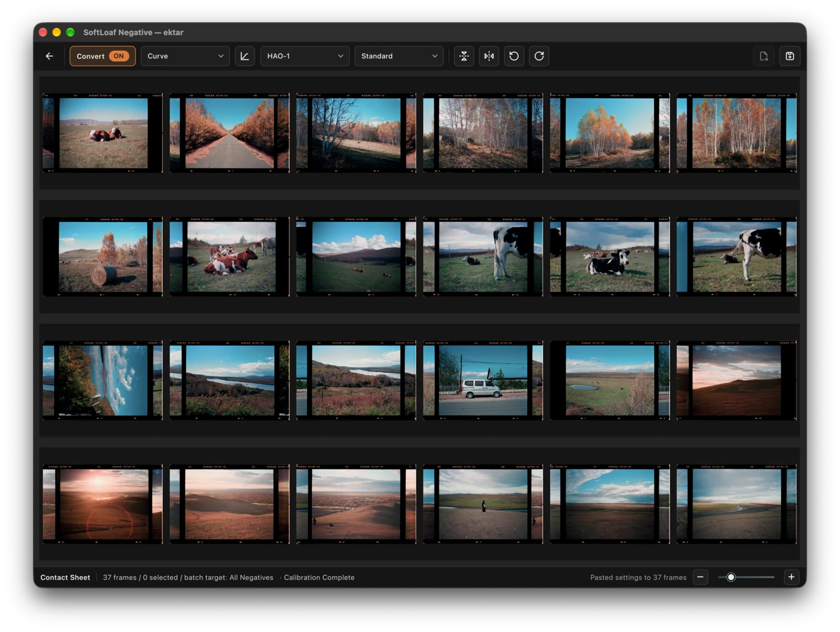Click the export file icon
Screen dimensions: 840x632
pyautogui.click(x=764, y=56)
